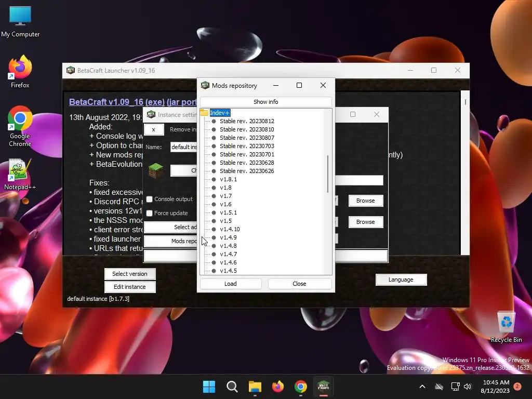Image resolution: width=532 pixels, height=399 pixels.
Task: Select v1.5.1 in mods list
Action: [229, 212]
